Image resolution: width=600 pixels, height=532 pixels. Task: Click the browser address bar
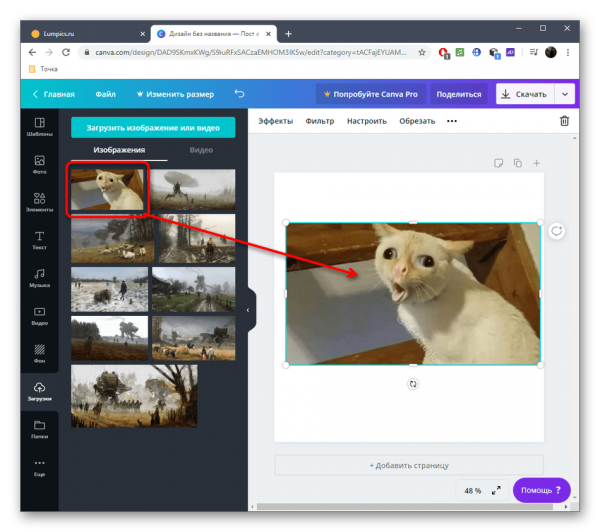[251, 52]
